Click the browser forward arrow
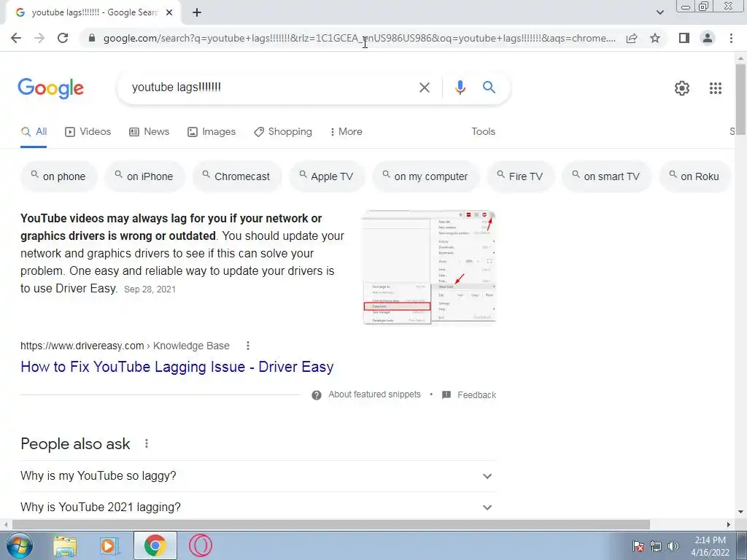 pos(39,38)
